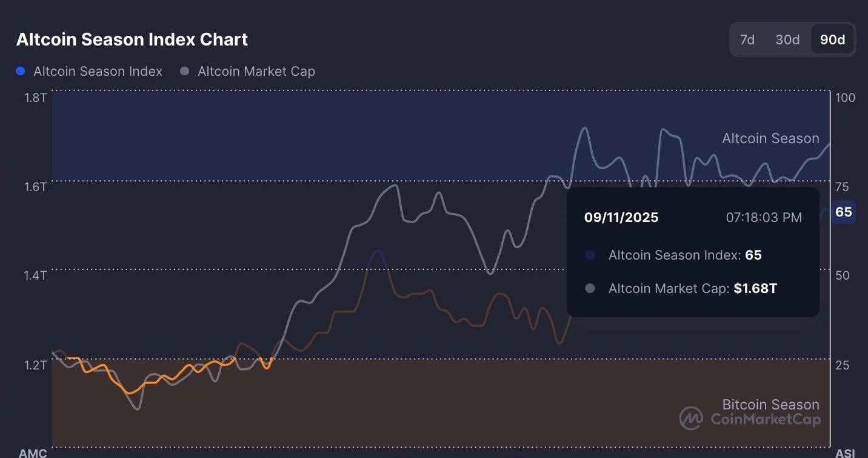Screen dimensions: 868x458
Task: Click the Altcoin Season Index Chart title
Action: (132, 40)
